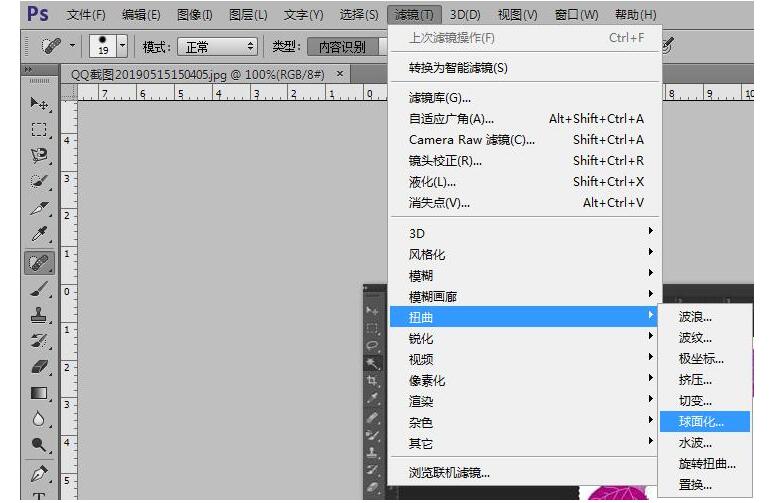Select the Blur (water drop) tool
This screenshot has height=503, width=775.
pyautogui.click(x=39, y=419)
